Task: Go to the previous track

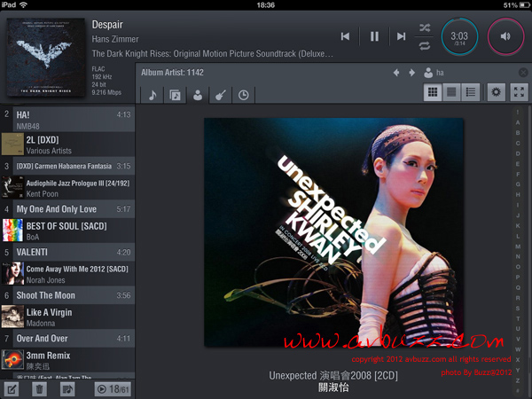Action: tap(345, 36)
